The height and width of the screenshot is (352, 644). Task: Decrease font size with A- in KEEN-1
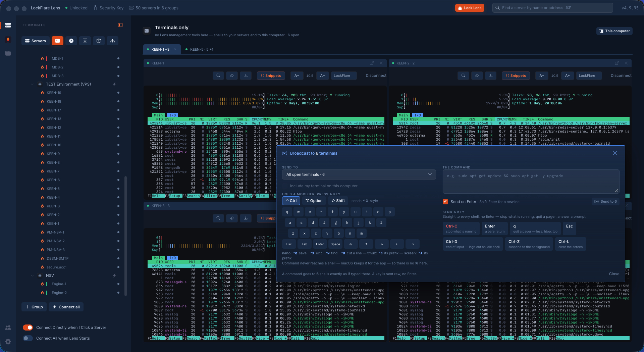click(x=297, y=76)
